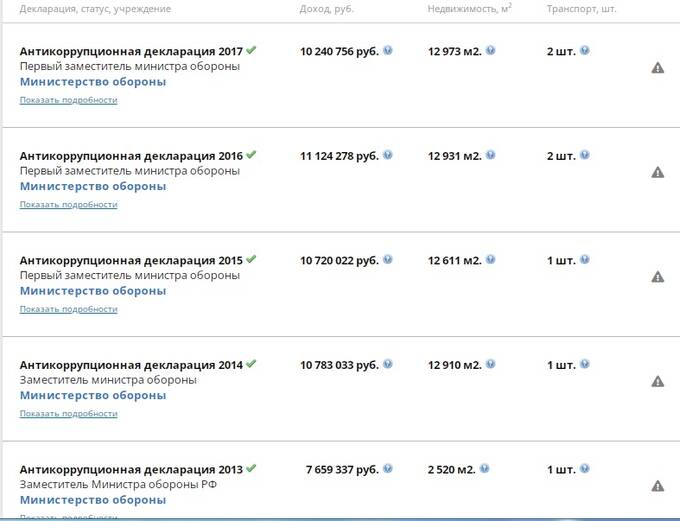This screenshot has width=680, height=521.
Task: Expand details of 2016 declaration via Показать подробности
Action: pos(69,205)
